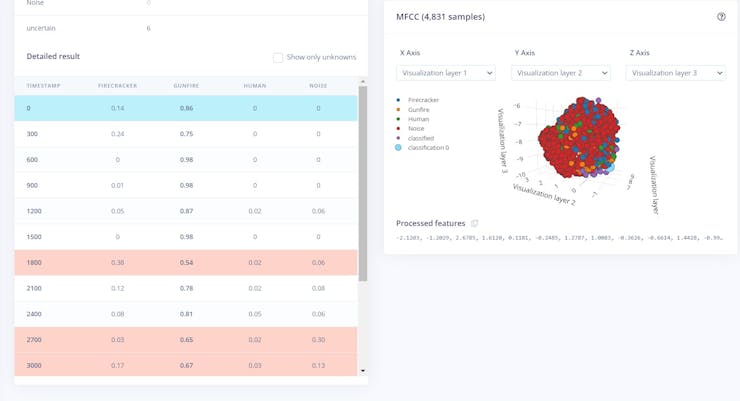This screenshot has height=401, width=740.
Task: Enable the Show only unknowns checkbox
Action: pyautogui.click(x=278, y=57)
